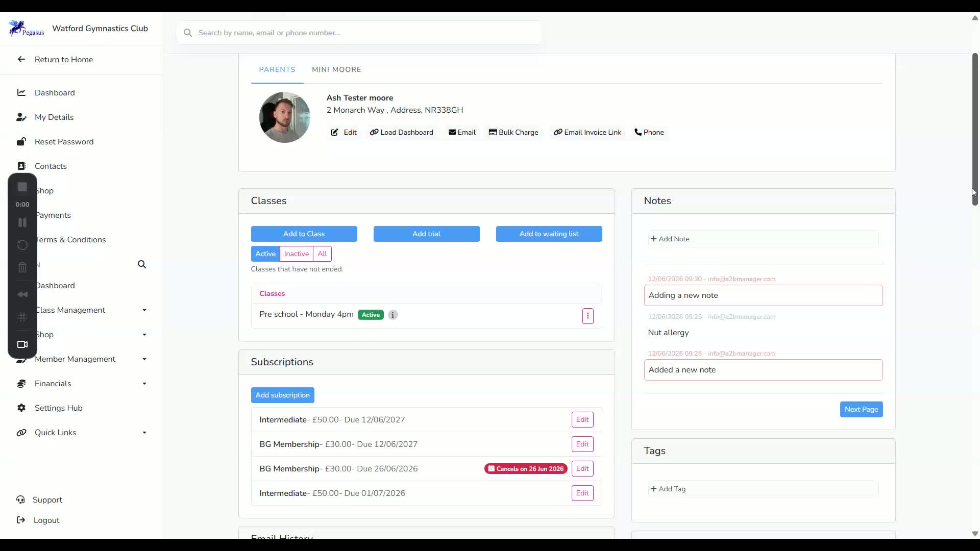
Task: Switch class filter to Inactive
Action: (296, 254)
